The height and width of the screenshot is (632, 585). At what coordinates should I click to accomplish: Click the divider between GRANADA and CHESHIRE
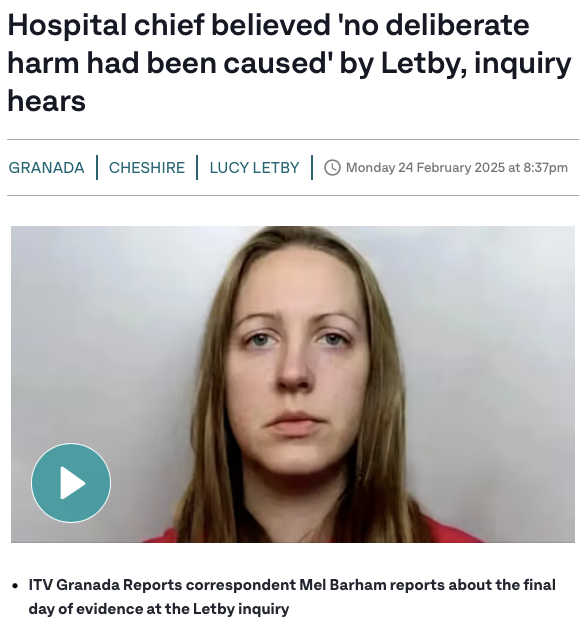tap(97, 167)
